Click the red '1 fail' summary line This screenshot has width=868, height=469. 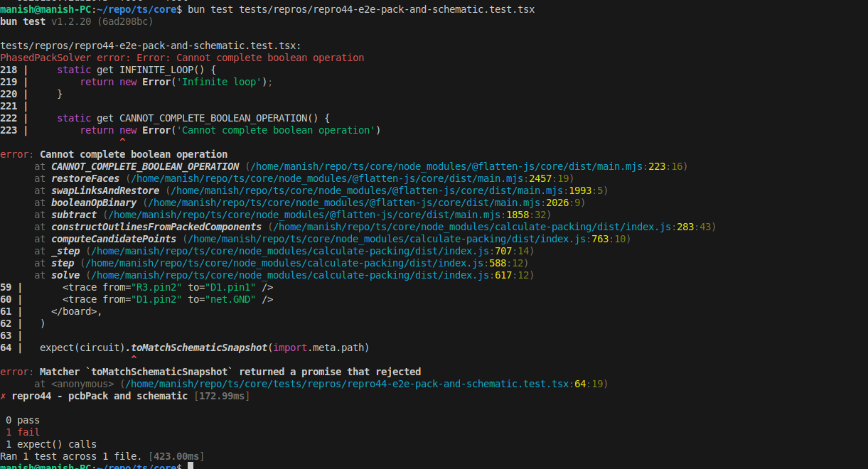23,432
